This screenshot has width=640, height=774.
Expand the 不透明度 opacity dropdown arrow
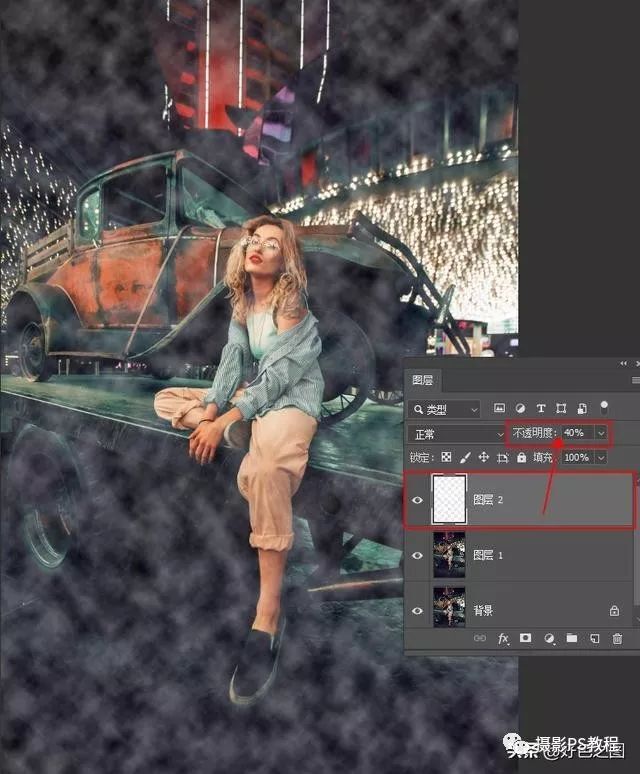click(600, 433)
